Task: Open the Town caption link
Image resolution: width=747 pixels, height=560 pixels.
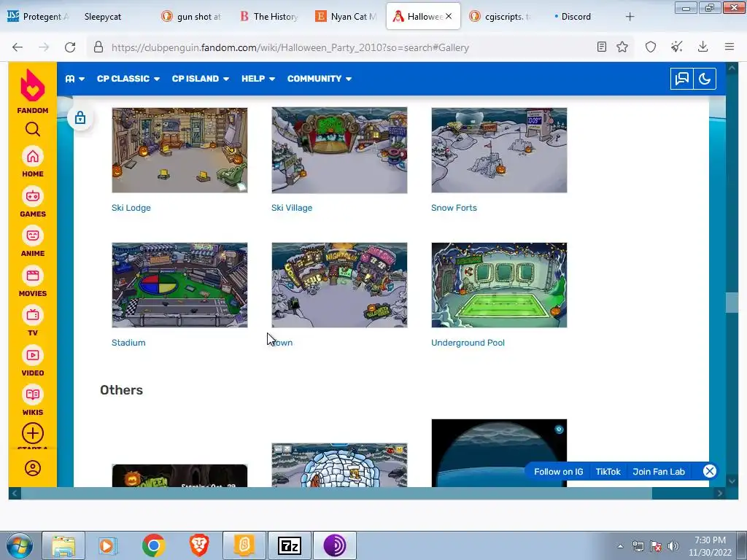Action: pos(282,343)
